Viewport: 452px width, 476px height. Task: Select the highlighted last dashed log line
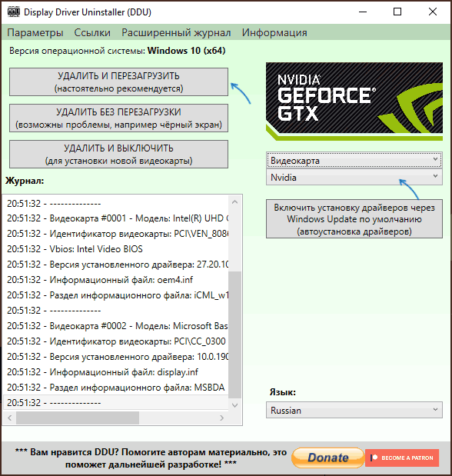point(115,402)
